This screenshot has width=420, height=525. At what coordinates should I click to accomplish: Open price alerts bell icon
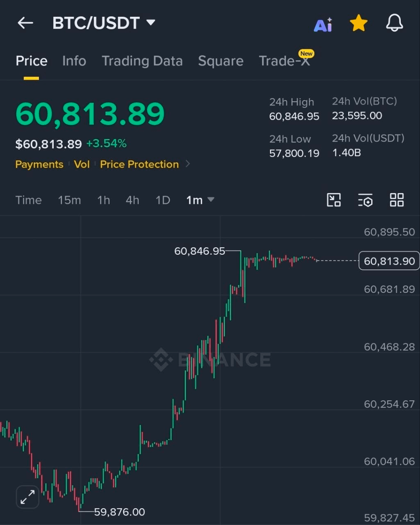click(395, 23)
